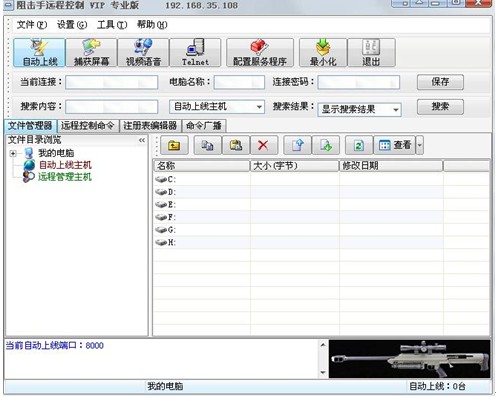The width and height of the screenshot is (496, 398).
Task: Open the Telnet tool
Action: click(x=195, y=53)
